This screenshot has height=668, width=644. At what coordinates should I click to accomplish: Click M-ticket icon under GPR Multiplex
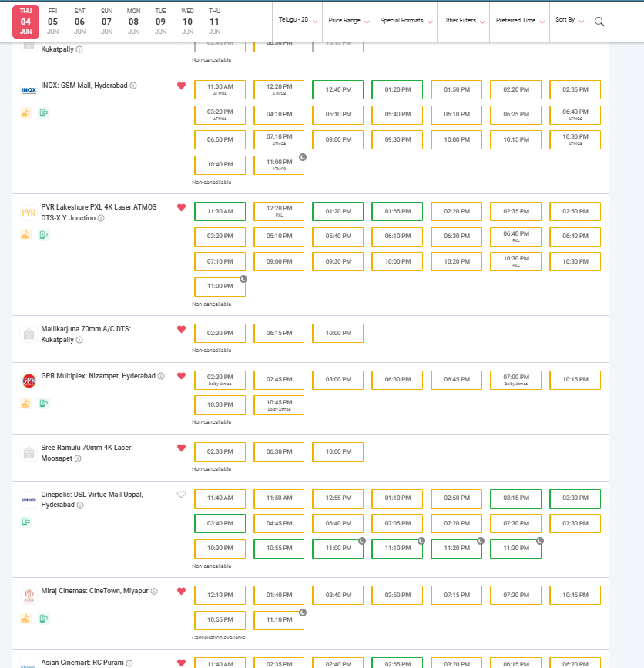tap(44, 403)
